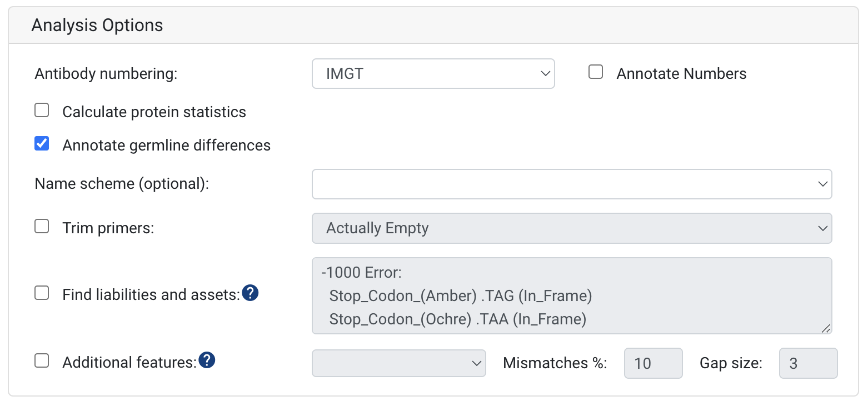Open the help icon next to Additional features
Viewport: 868px width, 401px height.
tap(207, 360)
